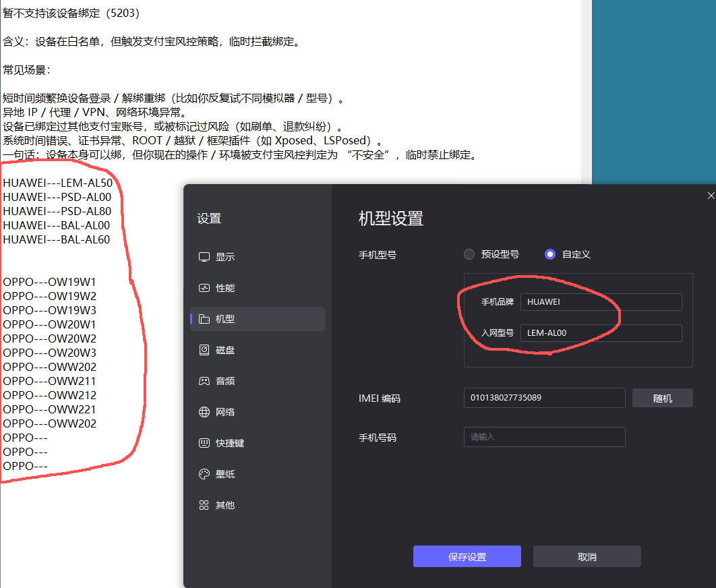Click the 磁盘 disk icon in sidebar
Screen dimensions: 716x588
click(204, 350)
